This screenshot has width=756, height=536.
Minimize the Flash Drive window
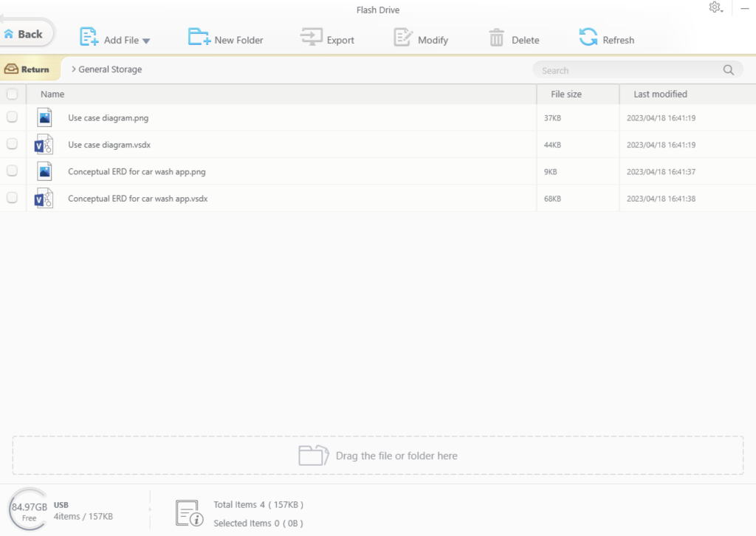(744, 9)
